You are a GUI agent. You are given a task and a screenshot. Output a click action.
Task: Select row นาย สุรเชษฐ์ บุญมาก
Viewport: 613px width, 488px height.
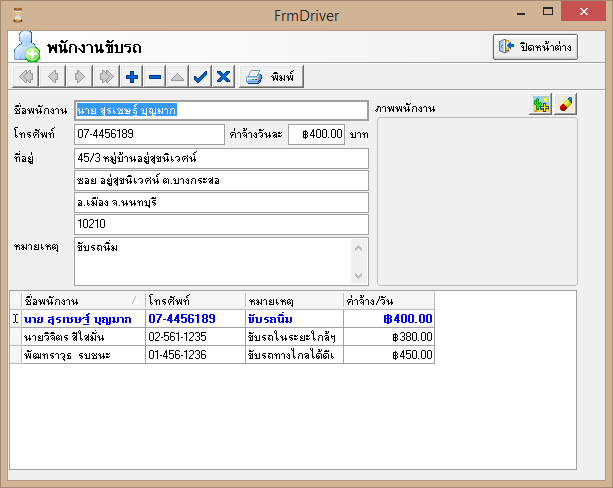click(222, 319)
